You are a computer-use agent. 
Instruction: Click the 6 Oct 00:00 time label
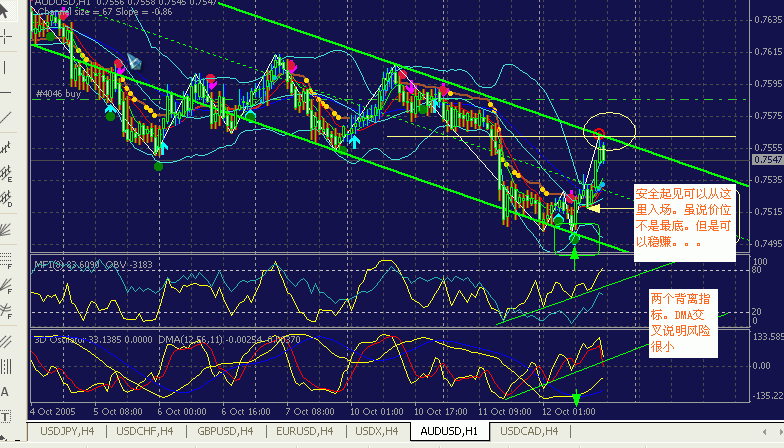(182, 412)
